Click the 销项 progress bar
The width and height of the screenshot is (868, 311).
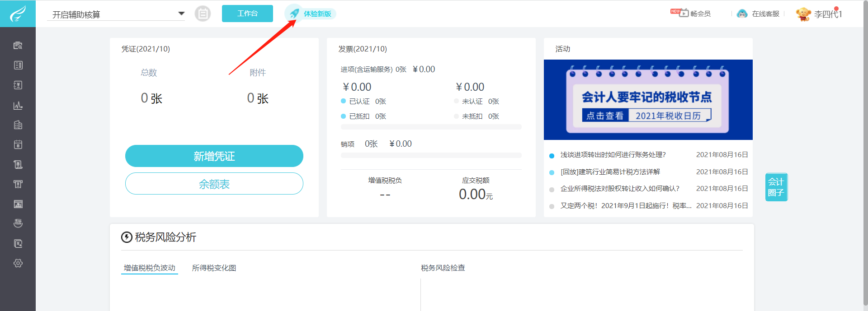click(x=431, y=155)
